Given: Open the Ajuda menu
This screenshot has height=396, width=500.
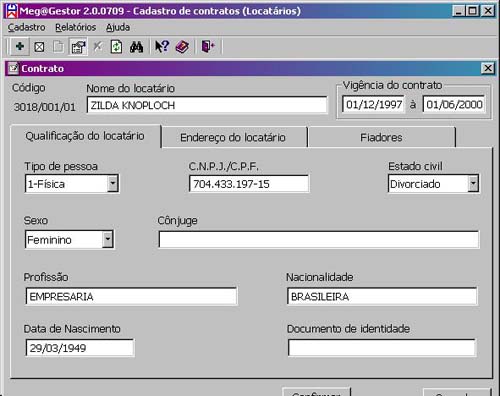Looking at the screenshot, I should click(x=118, y=27).
